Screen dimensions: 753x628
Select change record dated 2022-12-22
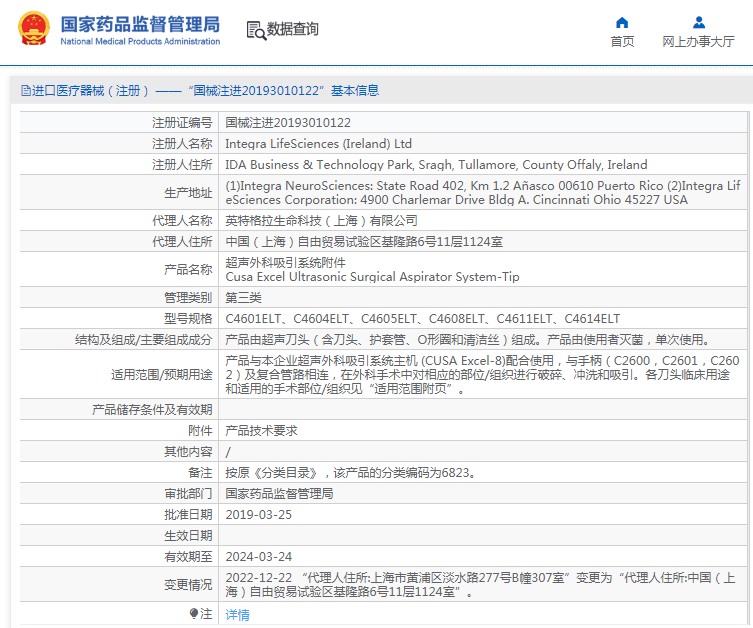click(x=480, y=585)
